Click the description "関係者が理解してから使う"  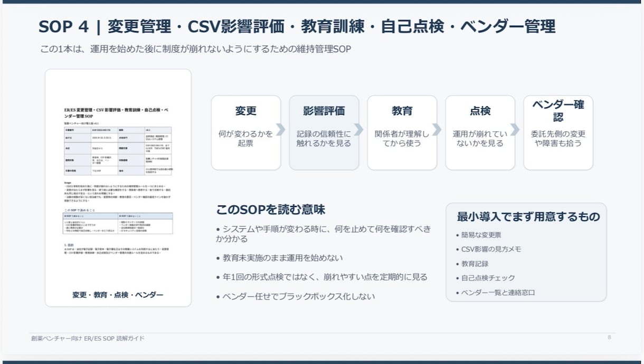[402, 138]
